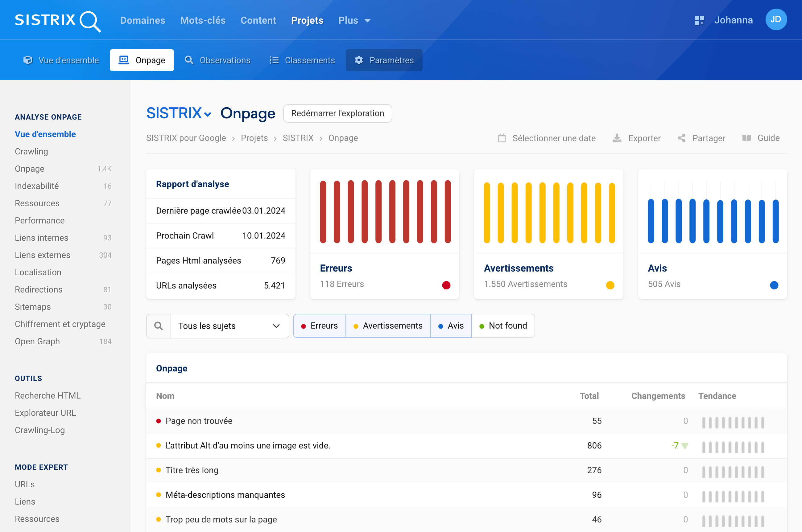802x532 pixels.
Task: Sort by the Total column header
Action: point(589,396)
